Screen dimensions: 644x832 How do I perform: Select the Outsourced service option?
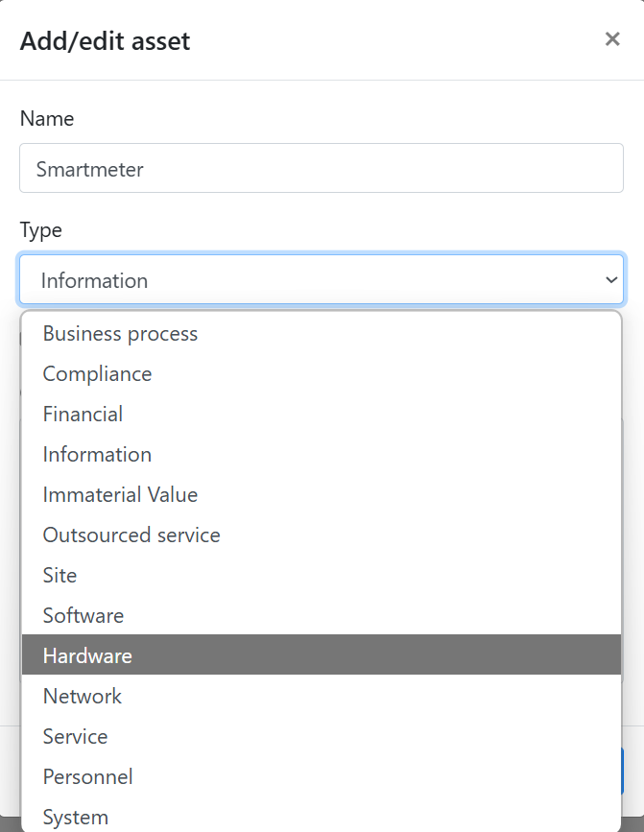pyautogui.click(x=322, y=535)
